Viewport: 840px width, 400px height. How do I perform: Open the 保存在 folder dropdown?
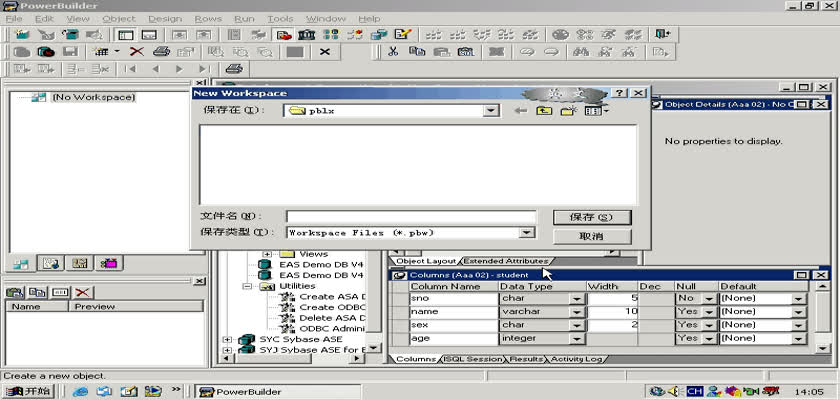pyautogui.click(x=490, y=111)
